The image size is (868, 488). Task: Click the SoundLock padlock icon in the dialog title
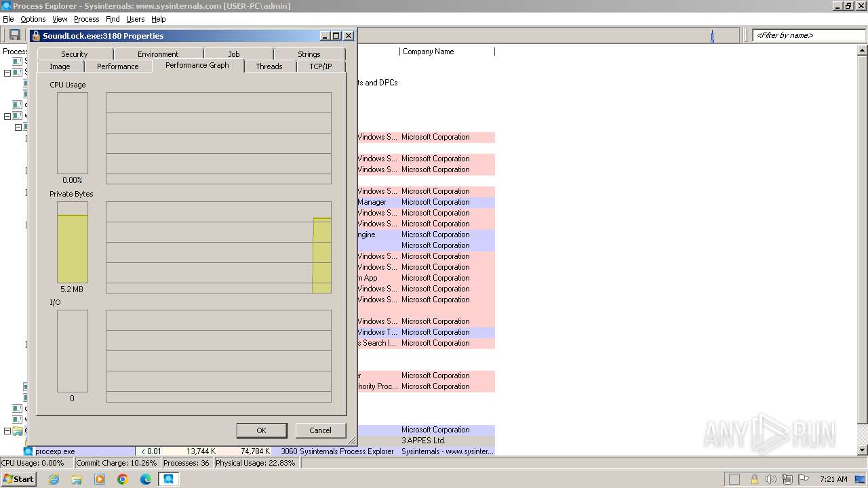click(x=36, y=36)
